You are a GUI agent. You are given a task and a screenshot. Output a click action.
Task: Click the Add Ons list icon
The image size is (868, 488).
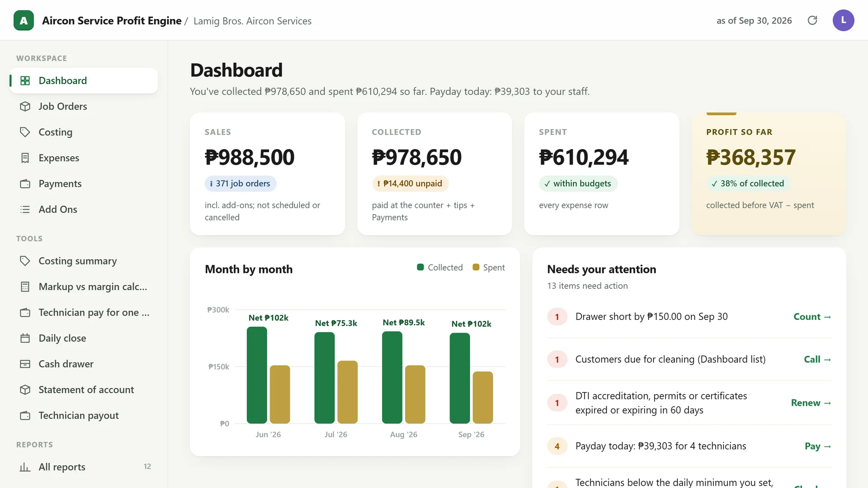point(25,209)
